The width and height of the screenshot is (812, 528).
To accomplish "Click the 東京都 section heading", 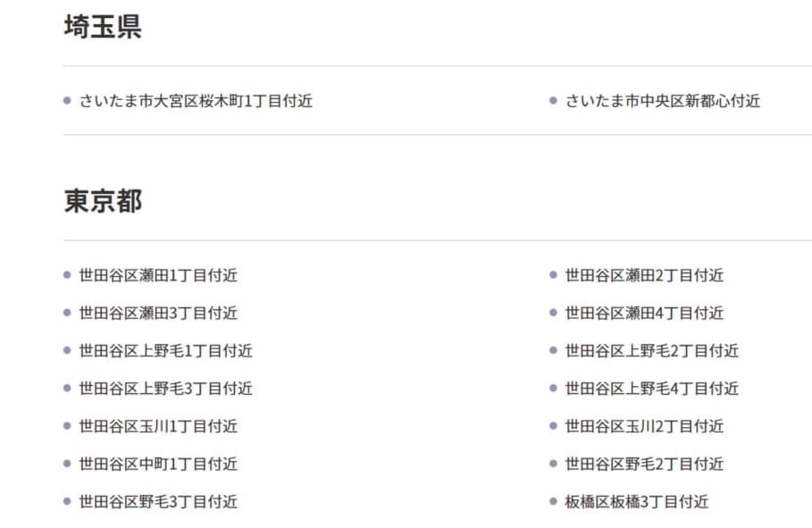I will [103, 201].
